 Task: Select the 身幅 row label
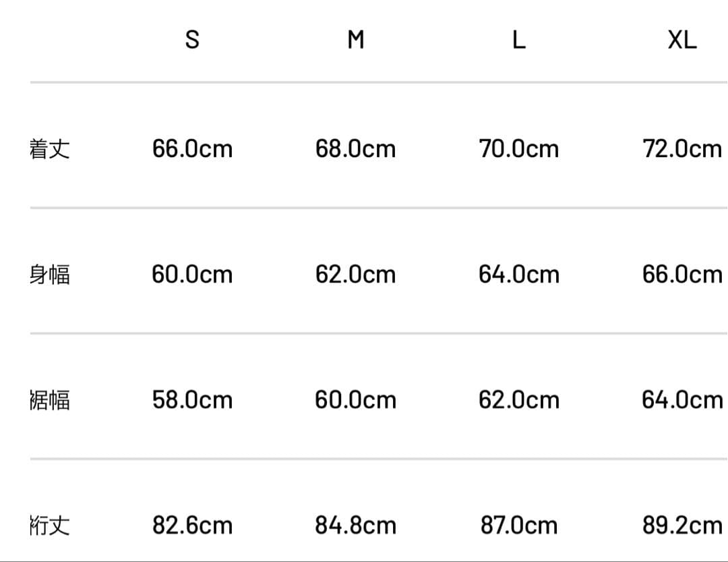[x=49, y=275]
